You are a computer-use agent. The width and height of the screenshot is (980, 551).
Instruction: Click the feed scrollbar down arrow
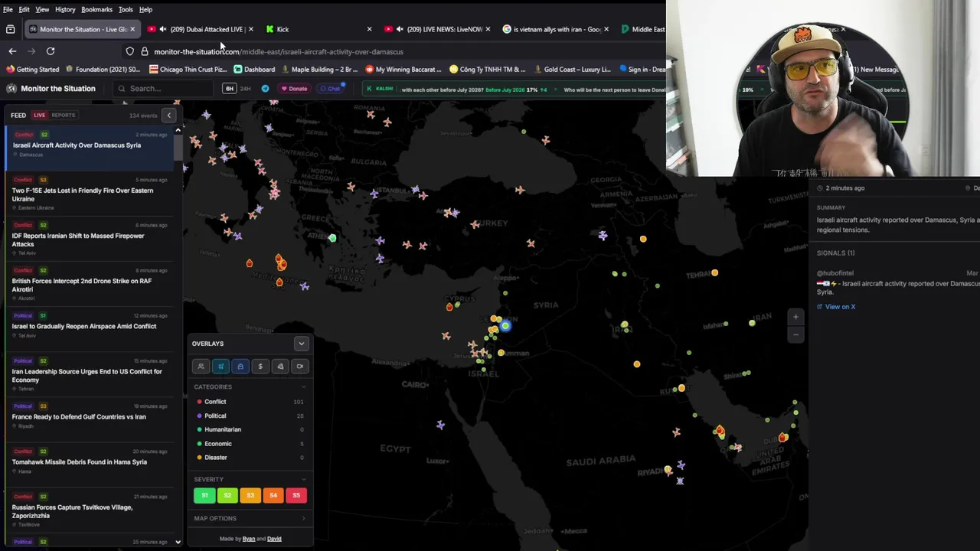(178, 542)
